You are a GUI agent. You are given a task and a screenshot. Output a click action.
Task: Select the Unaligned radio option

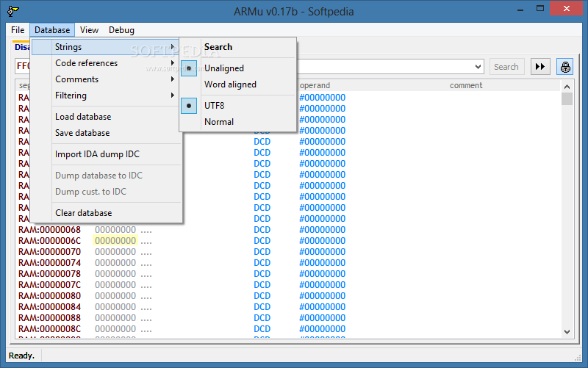(x=237, y=68)
